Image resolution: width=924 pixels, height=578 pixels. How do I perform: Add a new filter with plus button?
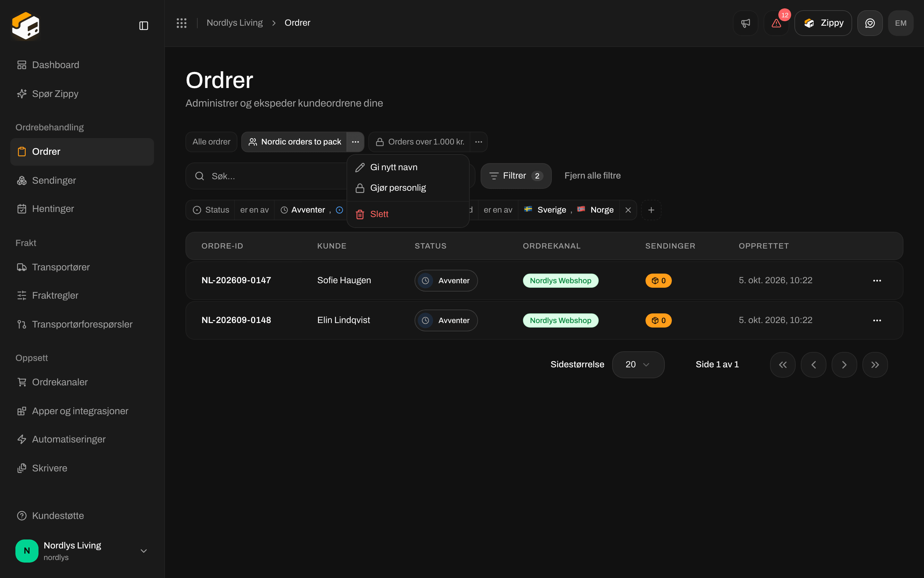[651, 210]
